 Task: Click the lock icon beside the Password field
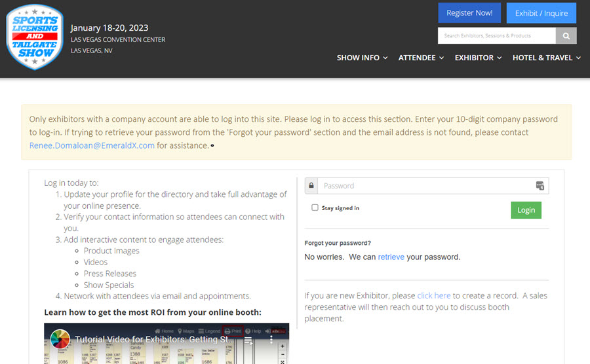[x=311, y=186]
